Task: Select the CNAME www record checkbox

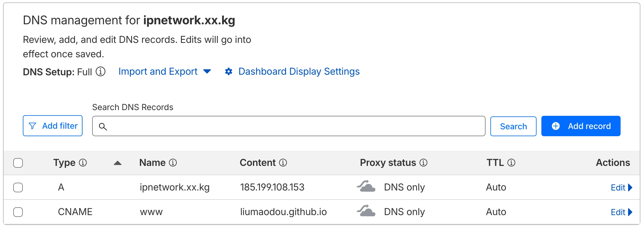Action: 18,212
